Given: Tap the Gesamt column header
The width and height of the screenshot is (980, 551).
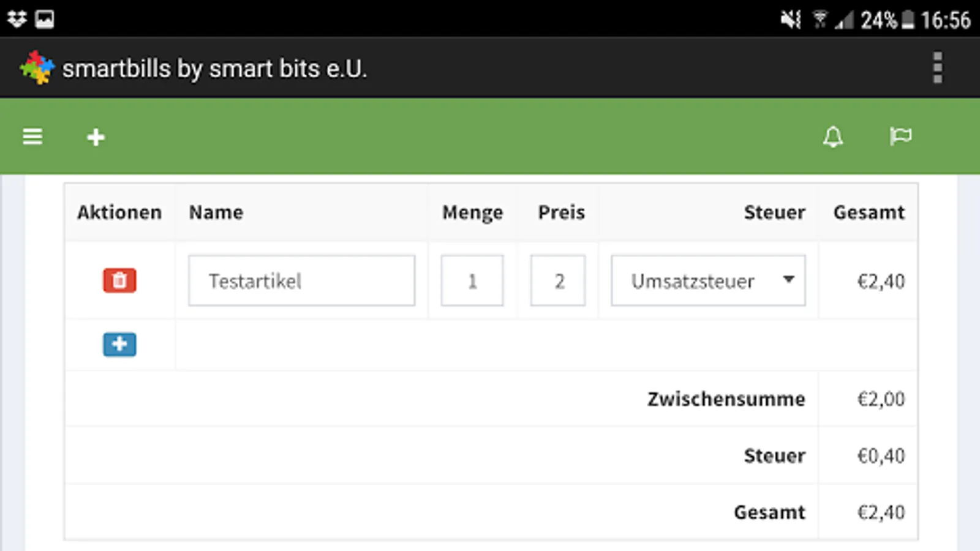Looking at the screenshot, I should click(869, 212).
